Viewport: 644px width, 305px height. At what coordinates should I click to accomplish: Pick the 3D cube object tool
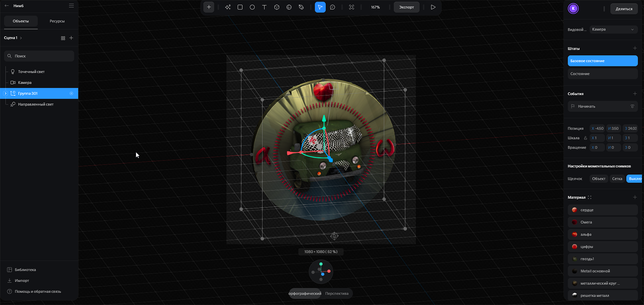[277, 7]
